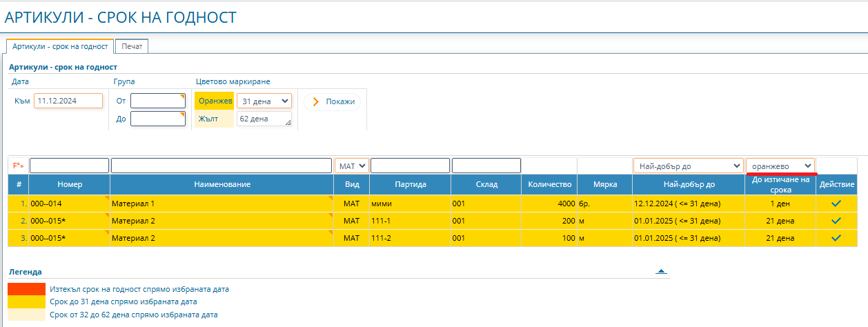This screenshot has height=327, width=868.
Task: Sort by the Номер column header
Action: pos(70,185)
